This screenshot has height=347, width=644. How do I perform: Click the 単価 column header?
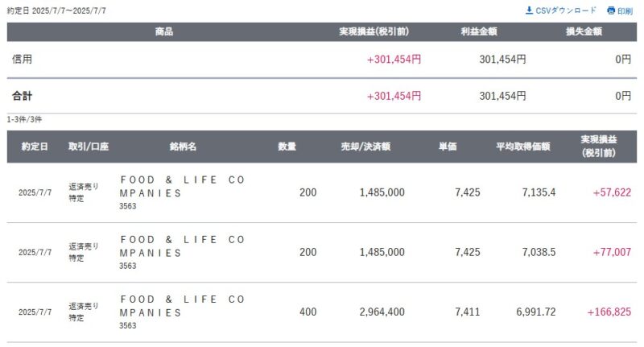click(x=448, y=147)
